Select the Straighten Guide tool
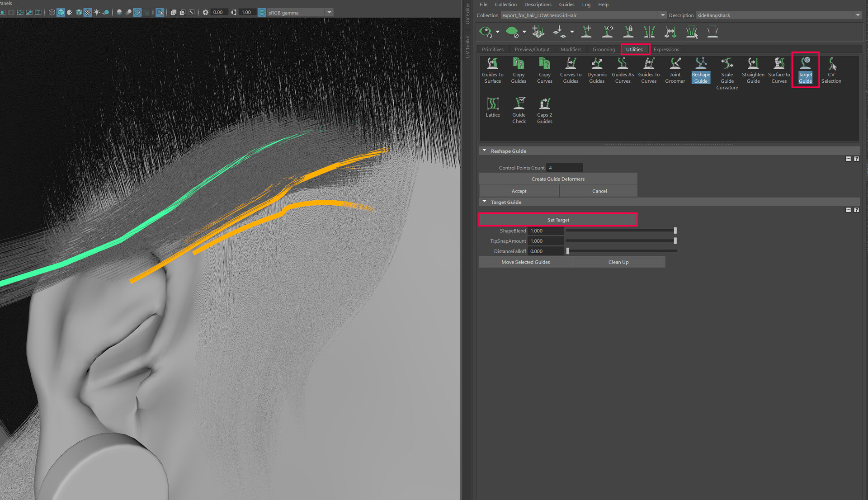868x500 pixels. [x=753, y=70]
